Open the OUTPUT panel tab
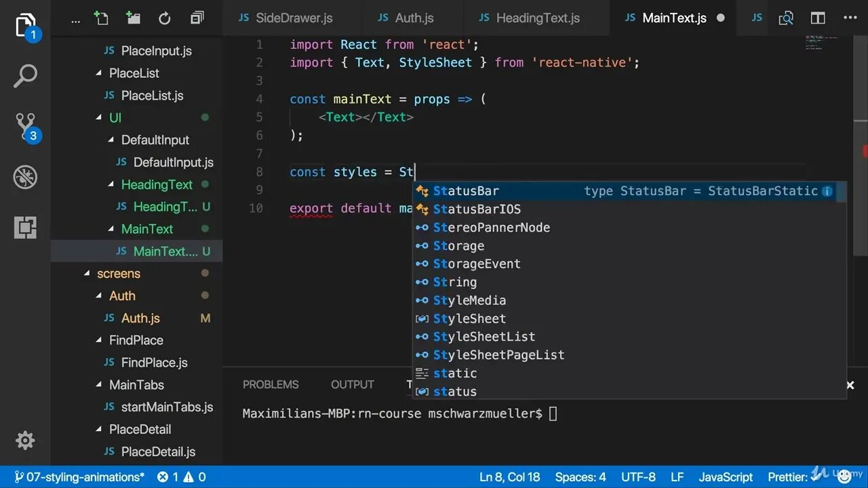This screenshot has width=868, height=488. pos(353,385)
